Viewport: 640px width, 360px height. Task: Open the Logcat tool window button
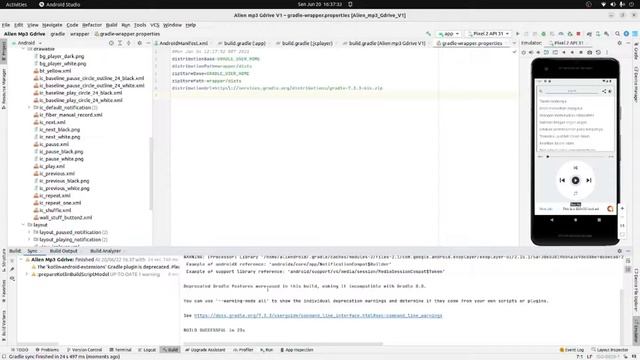coord(147,350)
